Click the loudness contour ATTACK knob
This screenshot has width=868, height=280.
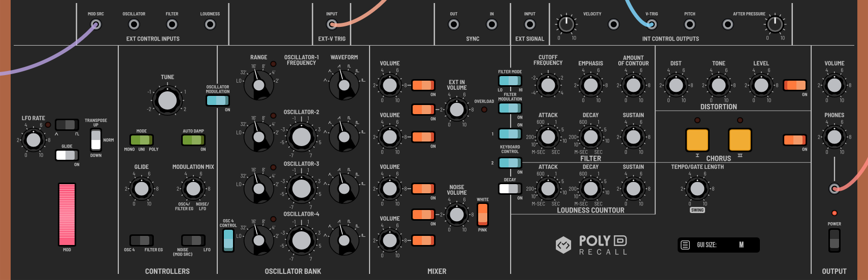[x=548, y=189]
